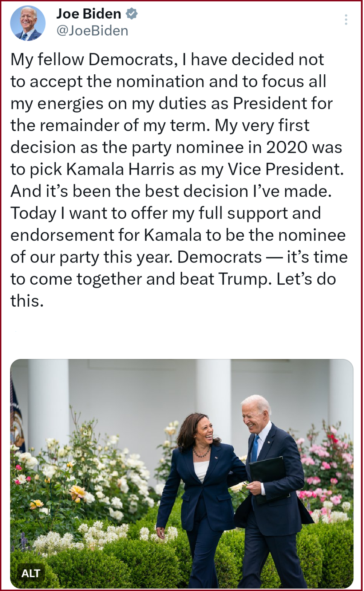The height and width of the screenshot is (591, 364).
Task: Click "Vice President." in the tweet text
Action: pos(286,169)
